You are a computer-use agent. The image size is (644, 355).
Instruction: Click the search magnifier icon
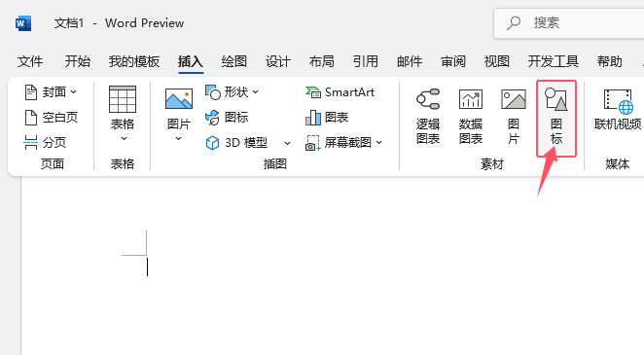pyautogui.click(x=514, y=23)
